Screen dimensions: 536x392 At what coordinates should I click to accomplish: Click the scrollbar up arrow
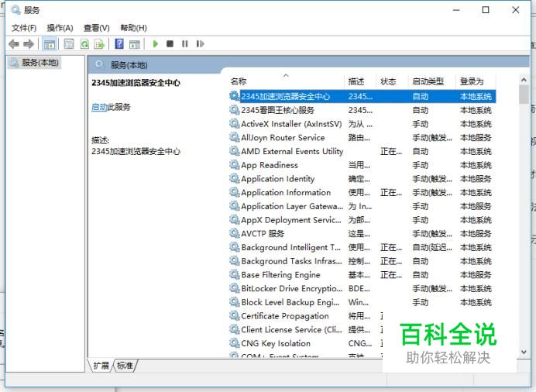524,80
